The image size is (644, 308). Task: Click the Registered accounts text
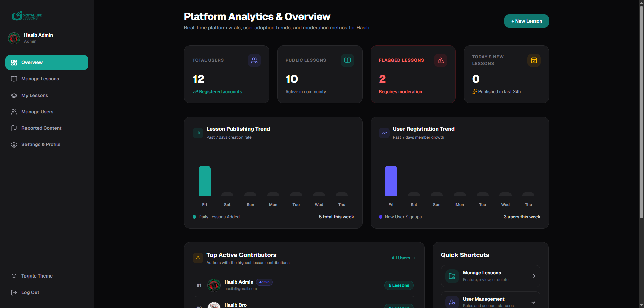point(220,92)
